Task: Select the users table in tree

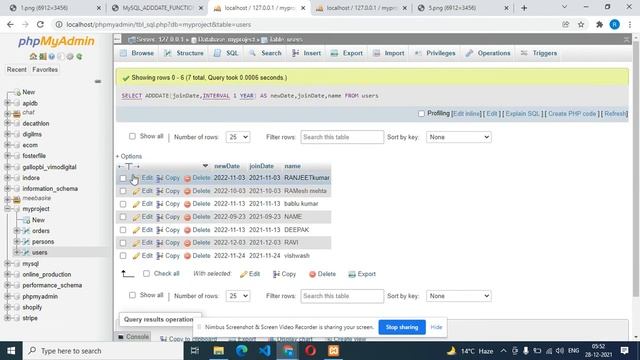Action: [x=40, y=253]
